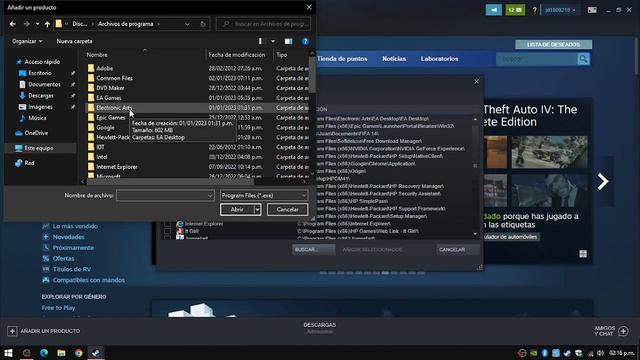Click the Steam store search magnifier
This screenshot has height=360, width=640.
(583, 59)
